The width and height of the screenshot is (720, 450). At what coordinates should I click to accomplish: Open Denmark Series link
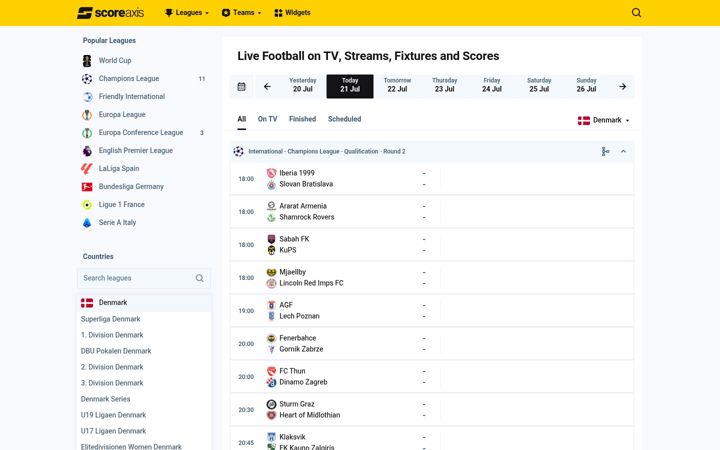pos(106,399)
